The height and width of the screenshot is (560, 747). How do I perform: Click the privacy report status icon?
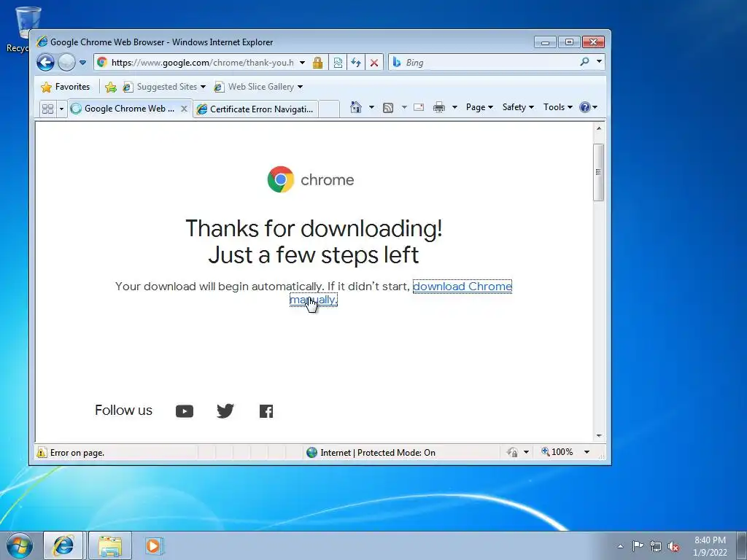point(512,452)
